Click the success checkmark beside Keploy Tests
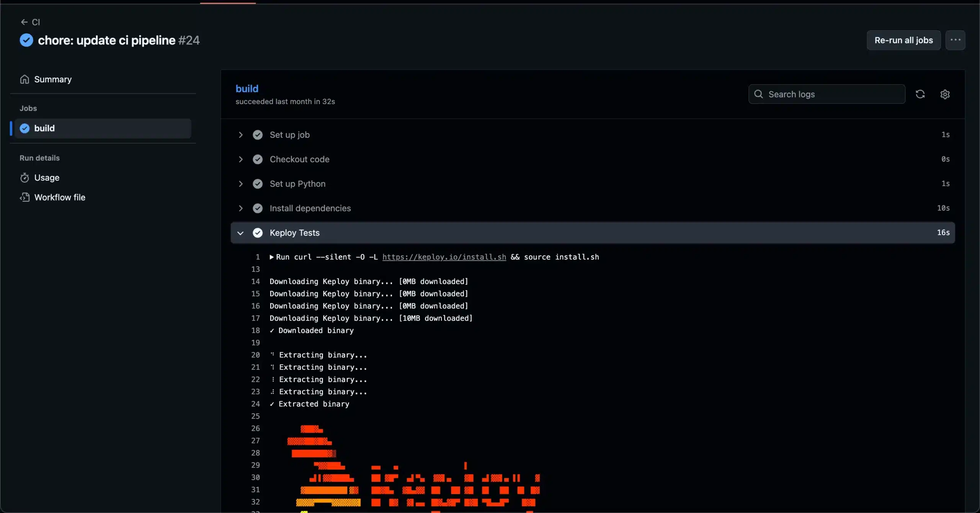This screenshot has width=980, height=513. point(258,233)
